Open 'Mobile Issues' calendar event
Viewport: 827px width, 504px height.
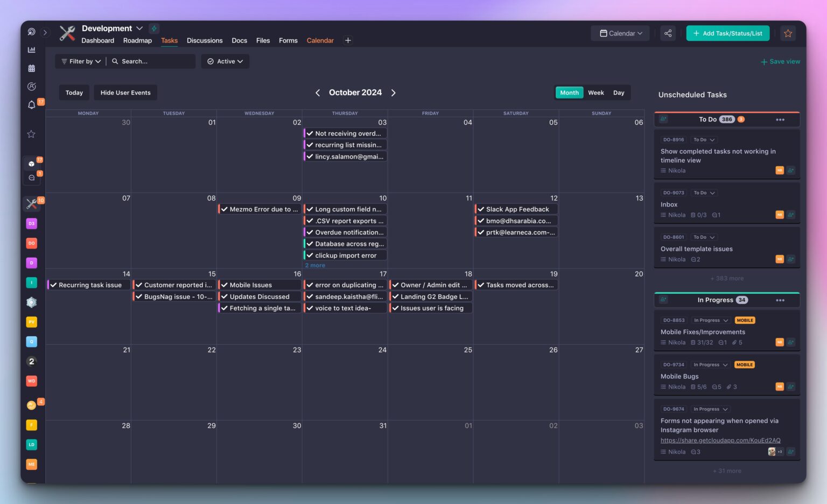coord(260,285)
